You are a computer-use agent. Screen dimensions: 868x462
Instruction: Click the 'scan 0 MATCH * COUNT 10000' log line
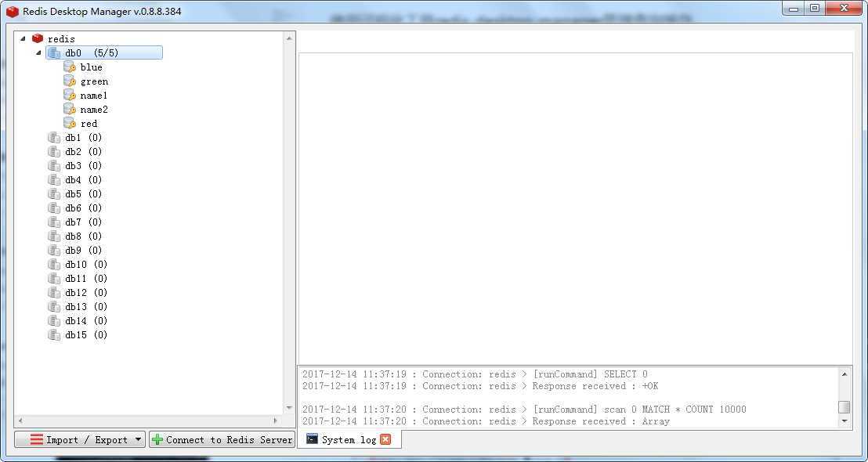[524, 410]
